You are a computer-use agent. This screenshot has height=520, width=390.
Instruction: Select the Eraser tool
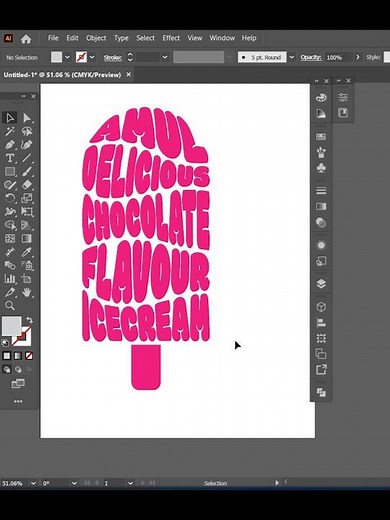click(x=27, y=185)
